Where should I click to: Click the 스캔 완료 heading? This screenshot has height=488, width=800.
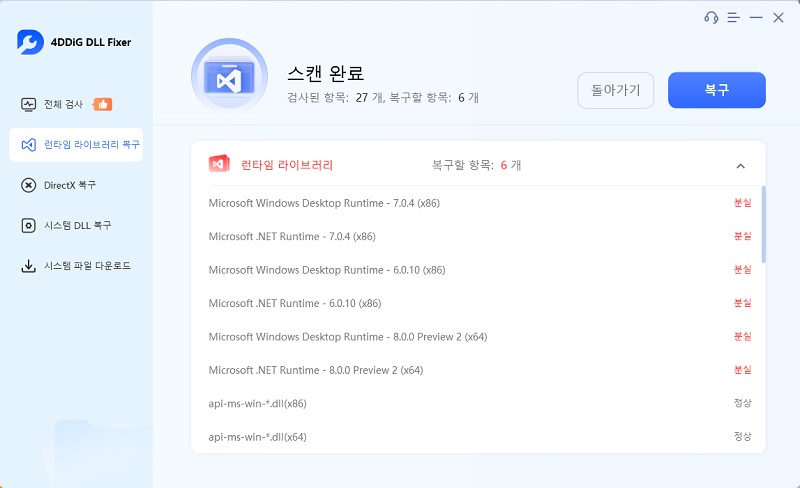[x=326, y=74]
